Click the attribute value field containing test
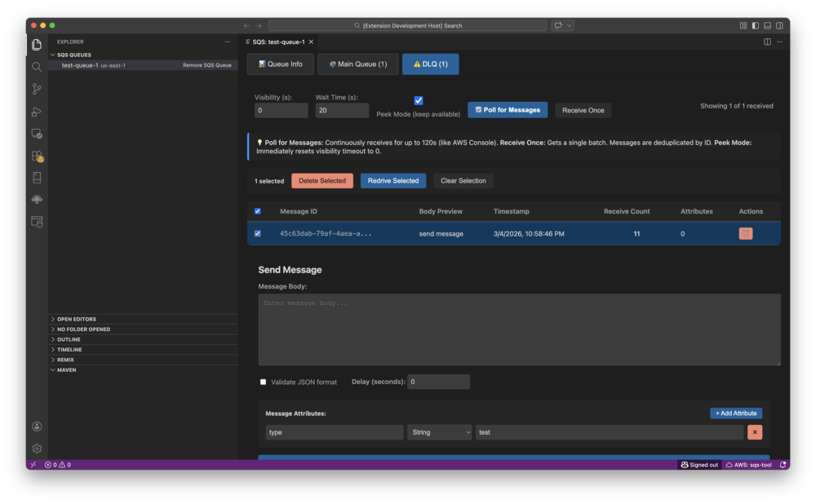This screenshot has height=504, width=816. tap(610, 432)
